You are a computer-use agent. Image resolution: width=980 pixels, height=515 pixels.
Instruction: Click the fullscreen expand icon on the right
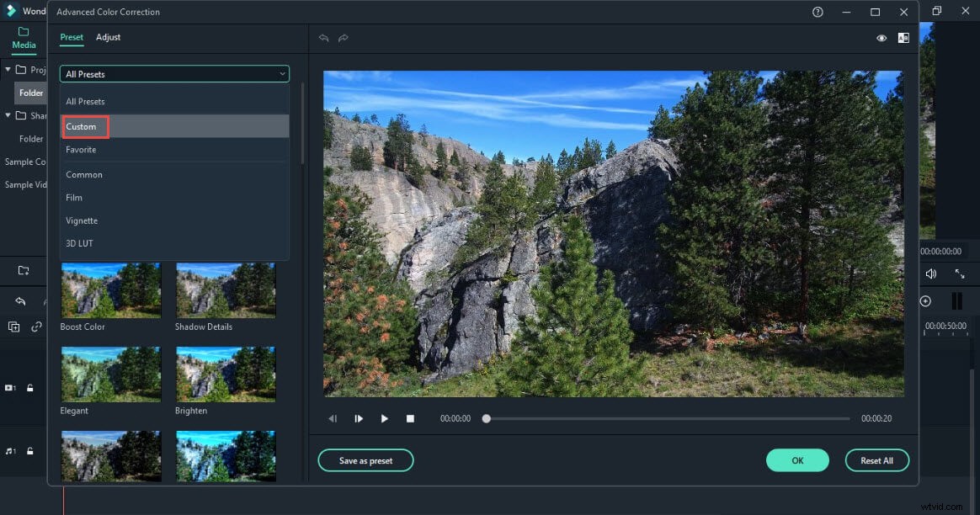tap(961, 273)
